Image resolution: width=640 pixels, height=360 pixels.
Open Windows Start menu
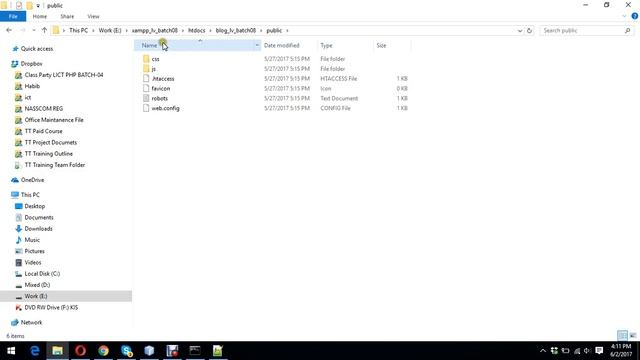(x=11, y=351)
